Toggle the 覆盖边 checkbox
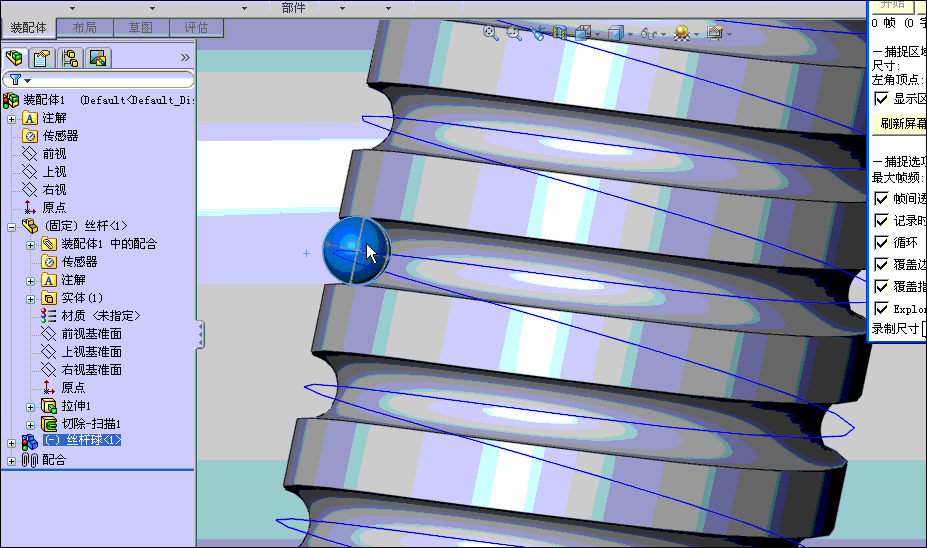 [881, 264]
